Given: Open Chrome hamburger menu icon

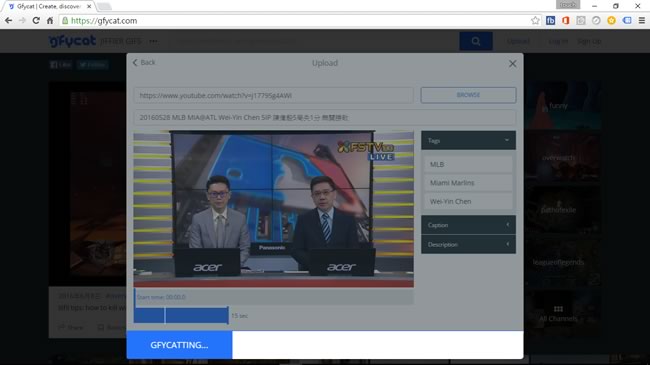Looking at the screenshot, I should 642,20.
